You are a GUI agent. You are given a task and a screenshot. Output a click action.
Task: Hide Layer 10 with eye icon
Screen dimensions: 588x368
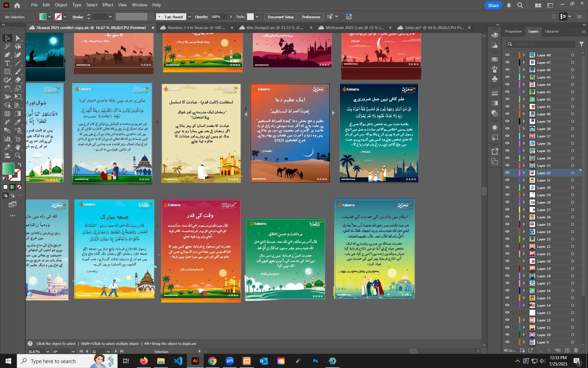pyautogui.click(x=507, y=335)
